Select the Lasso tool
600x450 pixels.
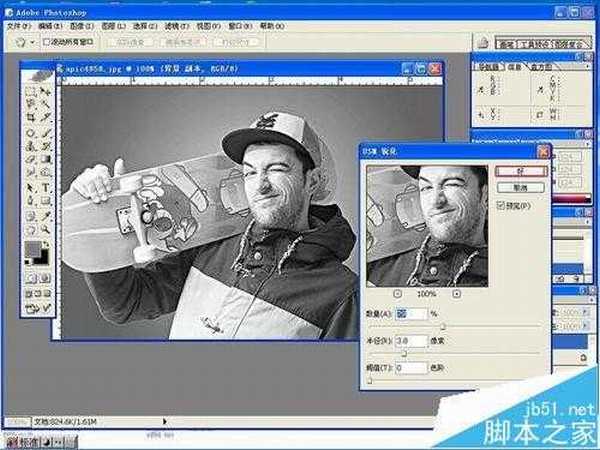[31, 103]
